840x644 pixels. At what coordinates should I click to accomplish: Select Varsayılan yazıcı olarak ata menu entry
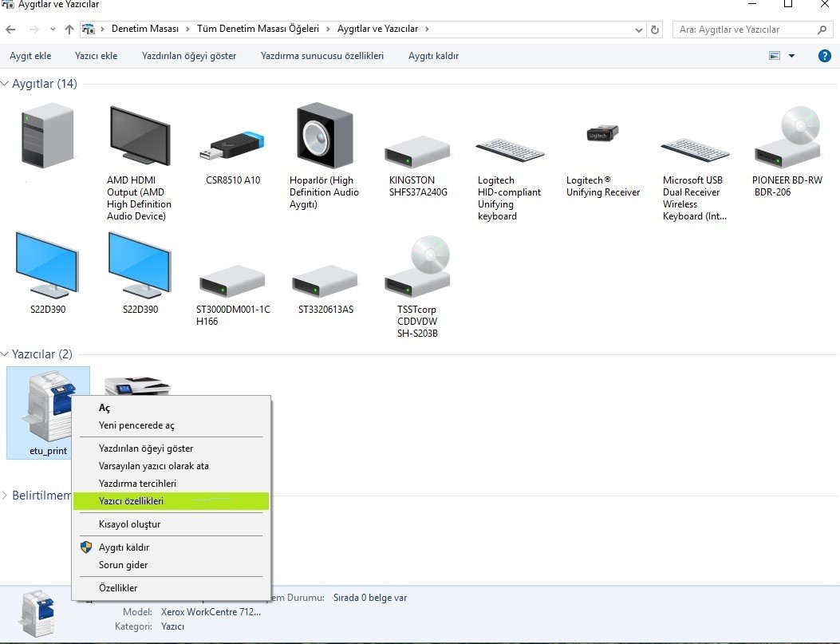click(x=153, y=466)
